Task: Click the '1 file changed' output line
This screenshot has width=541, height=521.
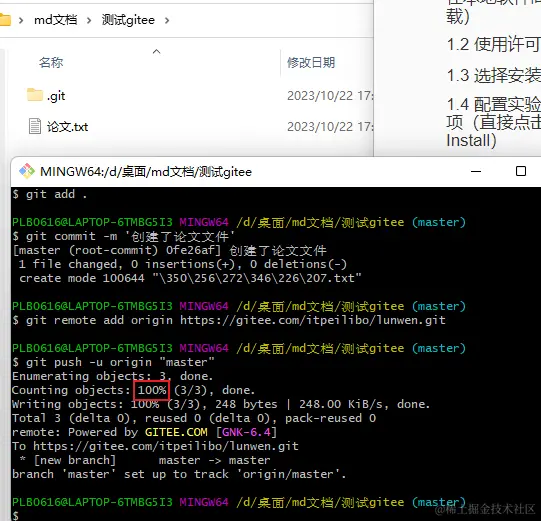Action: pos(183,264)
